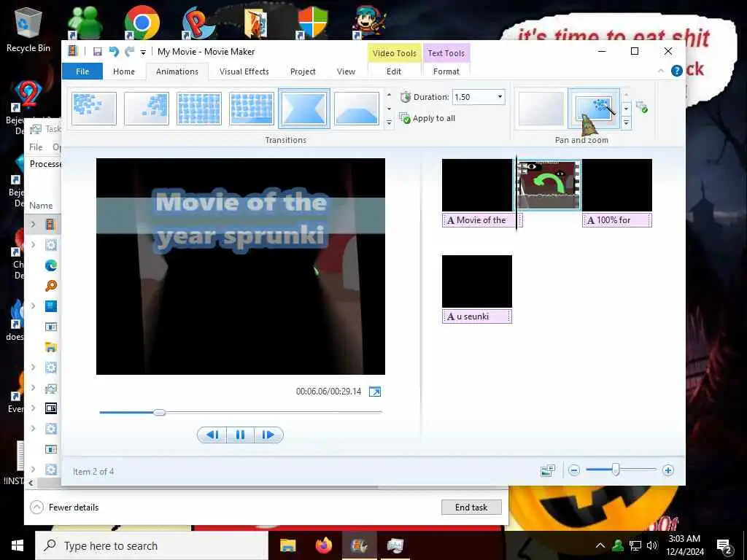The image size is (747, 560).
Task: Select the video clip with the green arrow
Action: 549,185
